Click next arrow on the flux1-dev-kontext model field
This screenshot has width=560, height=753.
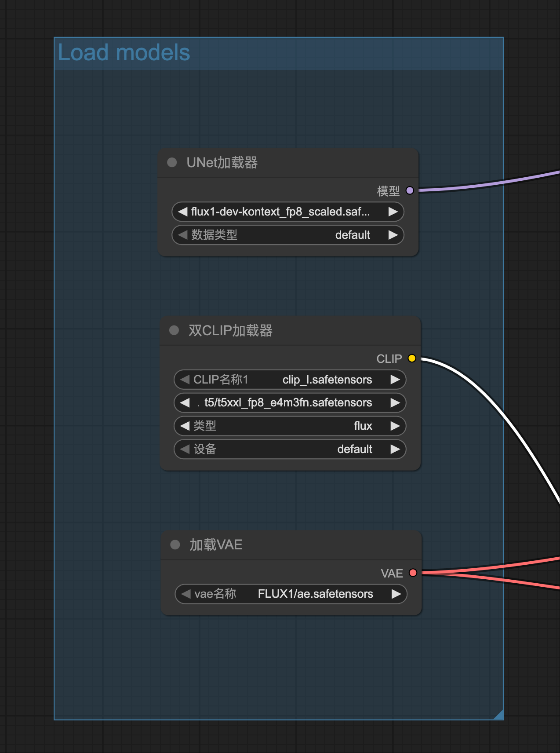tap(393, 212)
